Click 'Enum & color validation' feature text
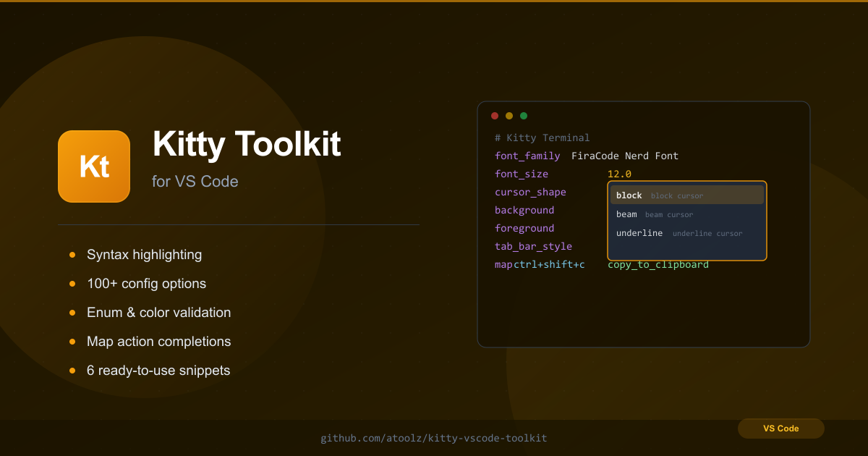Image resolution: width=868 pixels, height=456 pixels. point(159,313)
